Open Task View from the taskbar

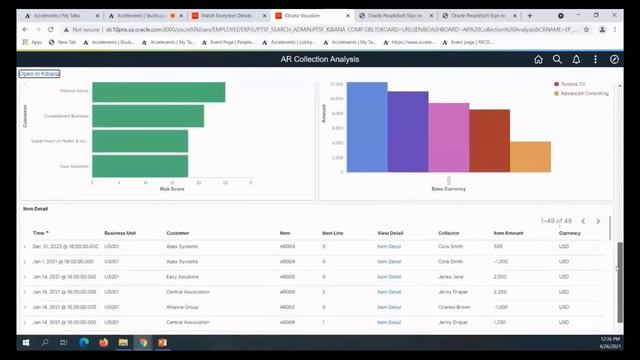coord(64,342)
